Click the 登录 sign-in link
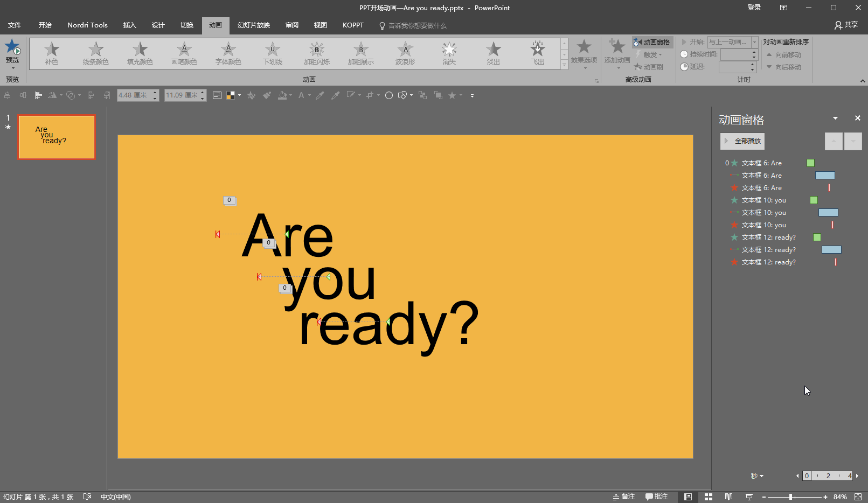The image size is (868, 503). tap(754, 8)
